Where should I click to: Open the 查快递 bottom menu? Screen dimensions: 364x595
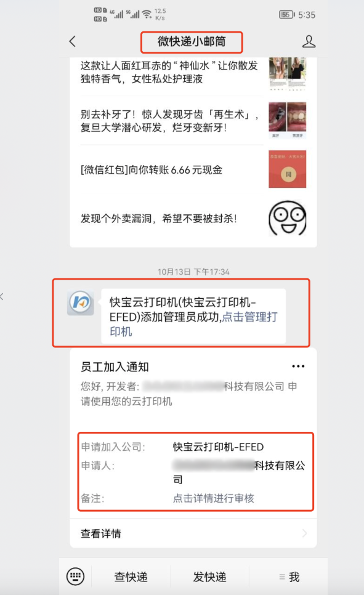tap(131, 577)
